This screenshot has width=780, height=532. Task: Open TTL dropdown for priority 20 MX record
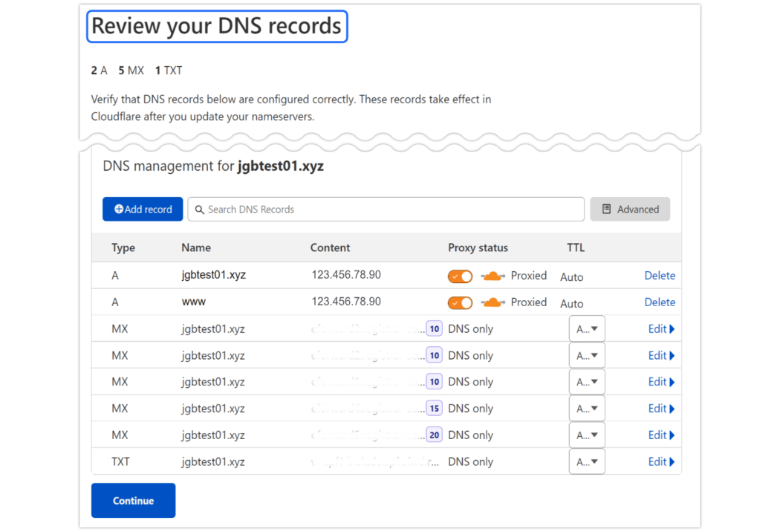(587, 435)
